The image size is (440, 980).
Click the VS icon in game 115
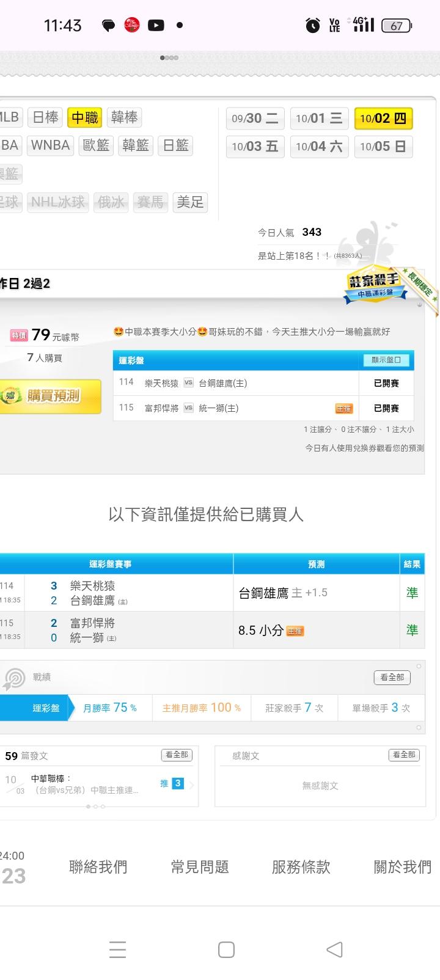[x=188, y=408]
